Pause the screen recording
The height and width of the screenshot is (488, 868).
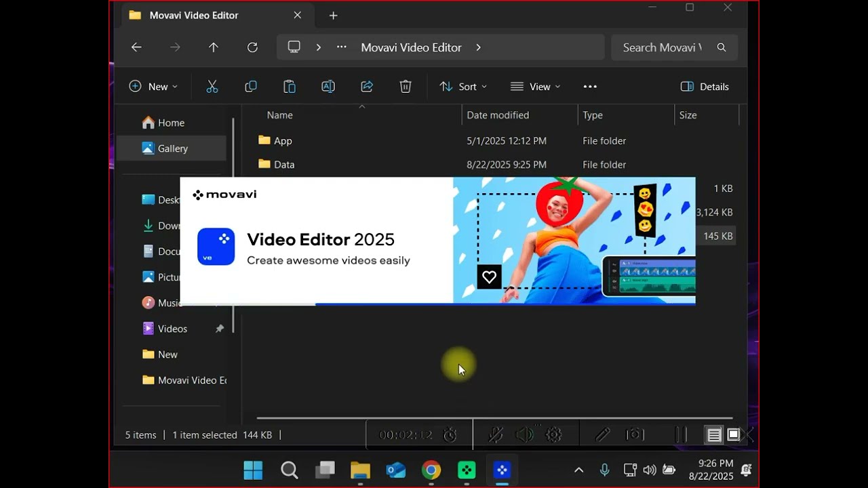pos(682,434)
